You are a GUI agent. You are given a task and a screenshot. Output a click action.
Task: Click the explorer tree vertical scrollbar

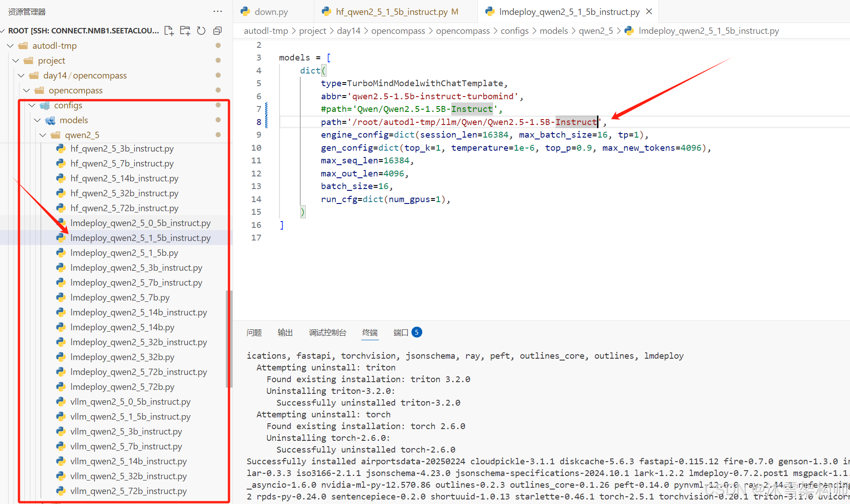(229, 338)
